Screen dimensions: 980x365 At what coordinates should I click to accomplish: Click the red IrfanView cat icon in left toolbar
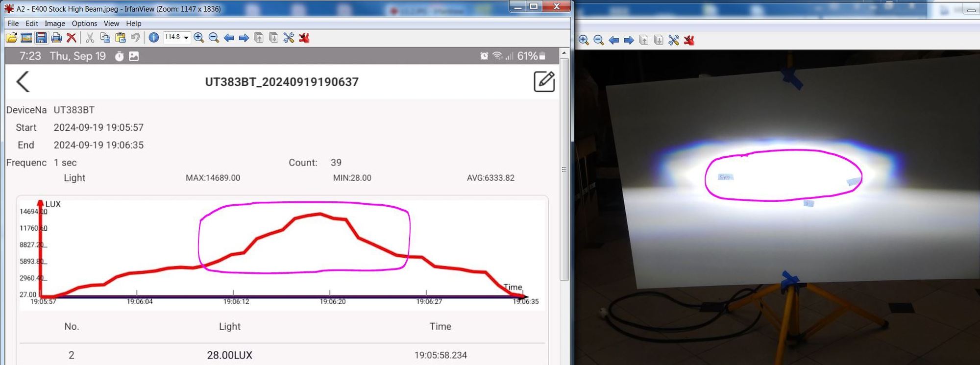304,38
